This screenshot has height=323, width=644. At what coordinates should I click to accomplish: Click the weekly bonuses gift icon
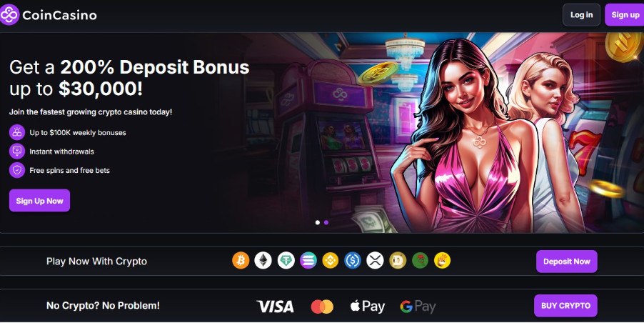(x=17, y=133)
